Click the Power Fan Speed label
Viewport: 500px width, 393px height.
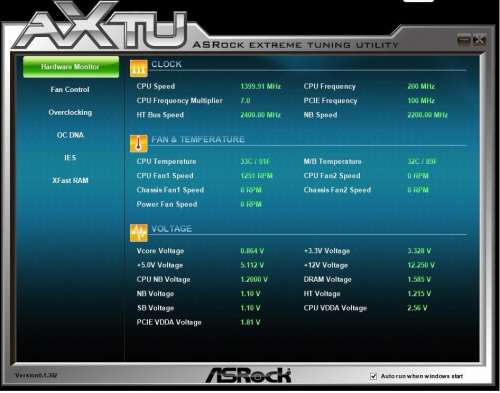(x=167, y=204)
